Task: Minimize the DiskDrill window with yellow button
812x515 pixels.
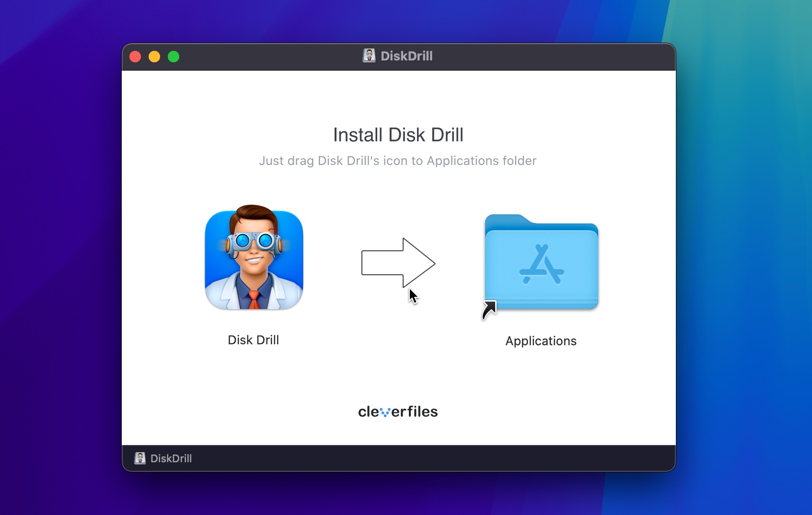Action: 154,57
